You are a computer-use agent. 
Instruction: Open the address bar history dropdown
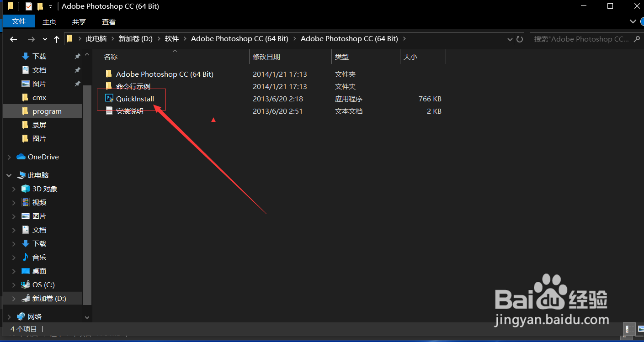511,39
